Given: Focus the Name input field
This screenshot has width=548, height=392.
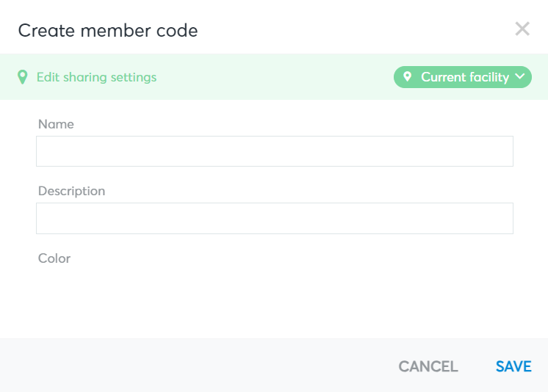Looking at the screenshot, I should tap(275, 151).
